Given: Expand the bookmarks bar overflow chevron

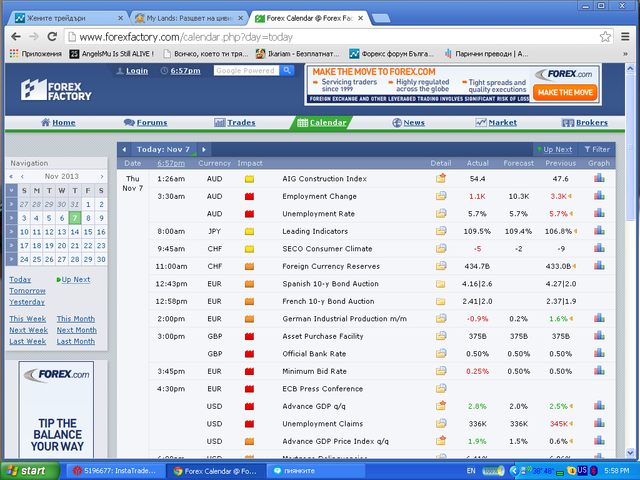Looking at the screenshot, I should click(x=625, y=54).
